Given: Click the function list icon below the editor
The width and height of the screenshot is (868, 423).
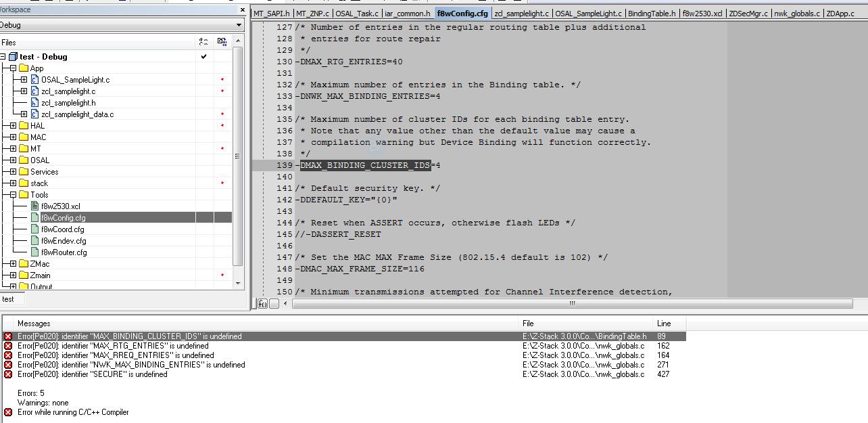Looking at the screenshot, I should tap(262, 304).
